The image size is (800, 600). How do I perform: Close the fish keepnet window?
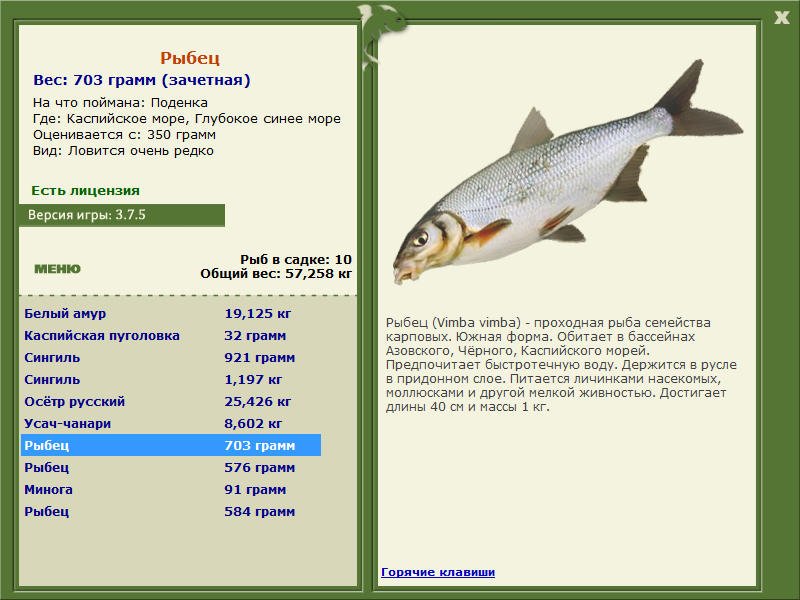[781, 18]
